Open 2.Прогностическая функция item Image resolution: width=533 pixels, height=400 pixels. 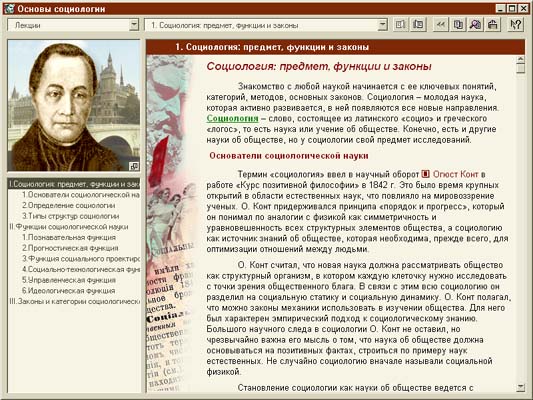(70, 248)
